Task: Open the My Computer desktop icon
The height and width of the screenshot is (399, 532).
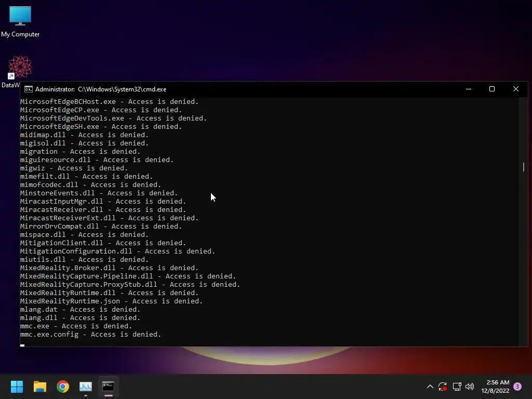Action: [x=20, y=21]
